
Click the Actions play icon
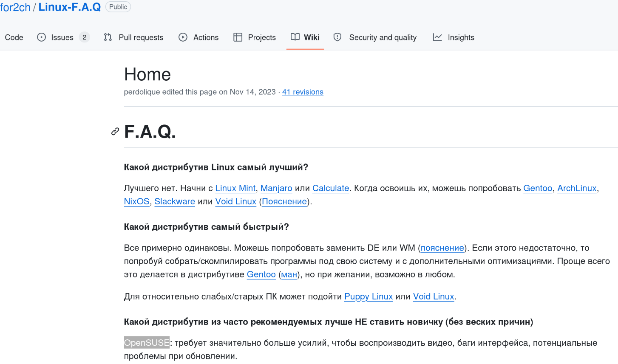click(183, 37)
